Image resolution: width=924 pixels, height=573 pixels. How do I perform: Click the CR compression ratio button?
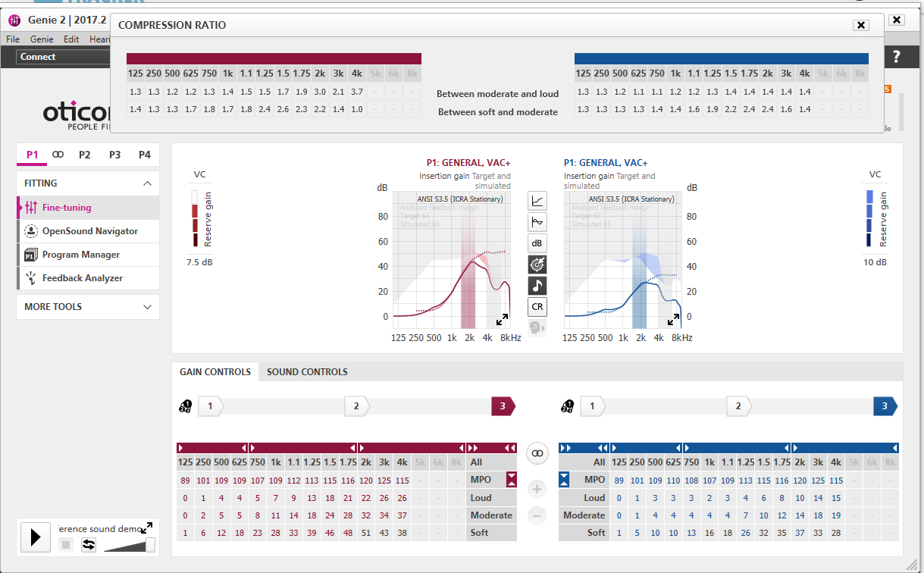click(x=537, y=307)
